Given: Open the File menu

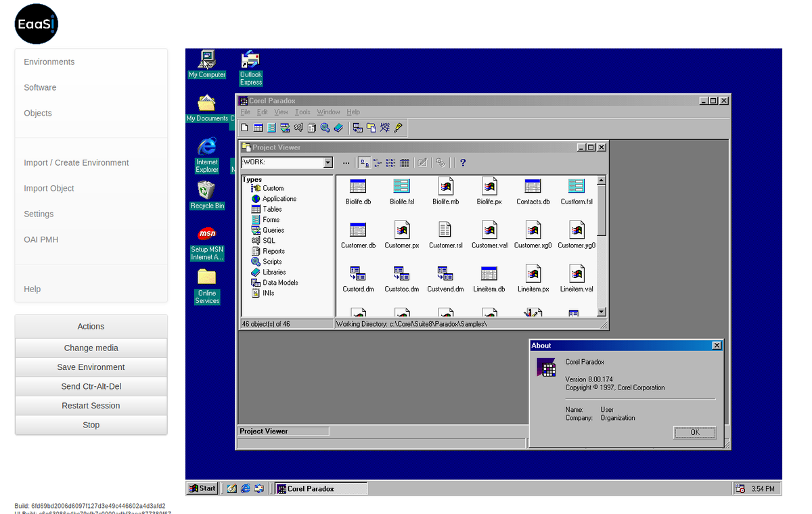Looking at the screenshot, I should pos(246,112).
